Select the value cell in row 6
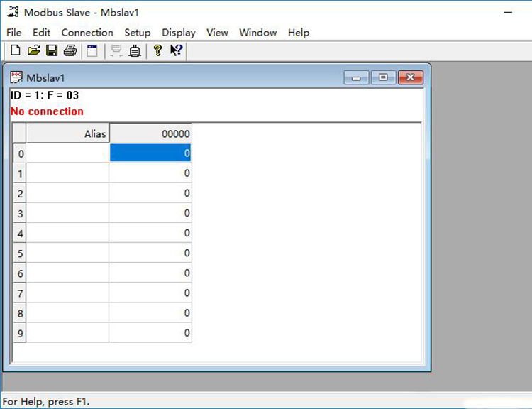532x409 pixels. pyautogui.click(x=150, y=273)
